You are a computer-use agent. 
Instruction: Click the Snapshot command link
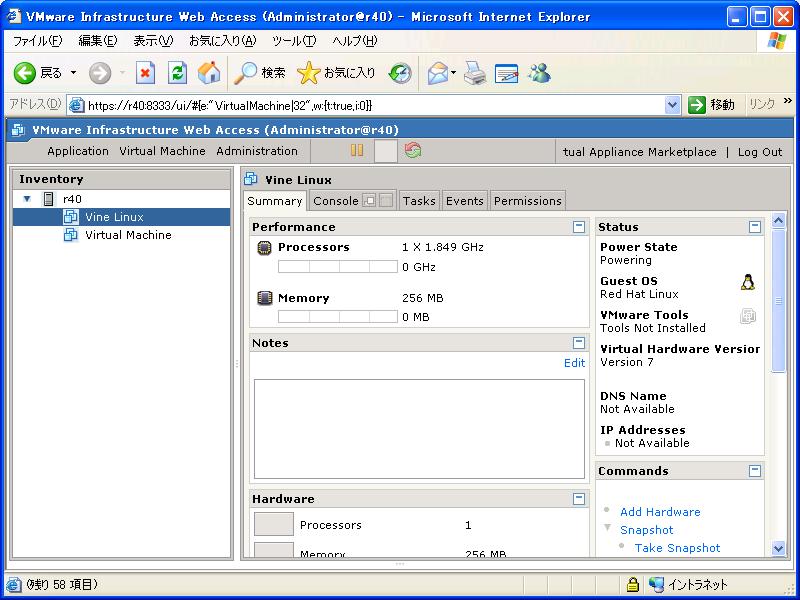tap(646, 530)
